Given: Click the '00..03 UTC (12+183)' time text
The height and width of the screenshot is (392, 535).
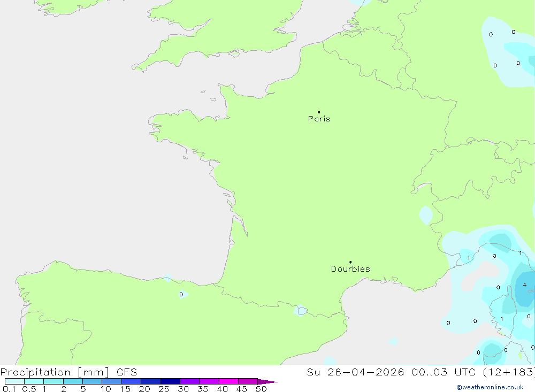Looking at the screenshot, I should point(473,372).
